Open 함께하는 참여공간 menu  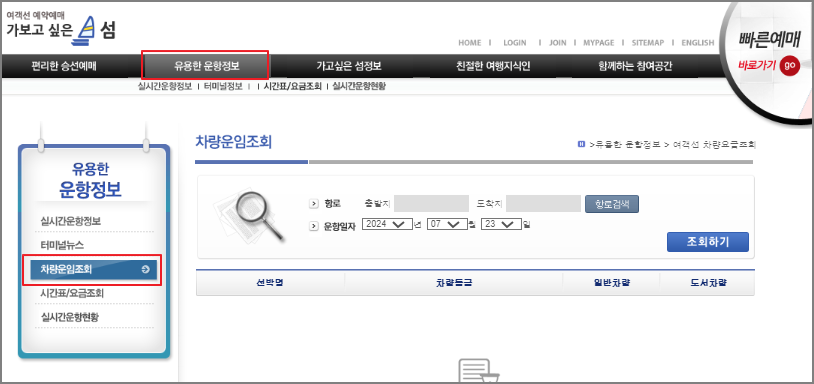click(635, 66)
